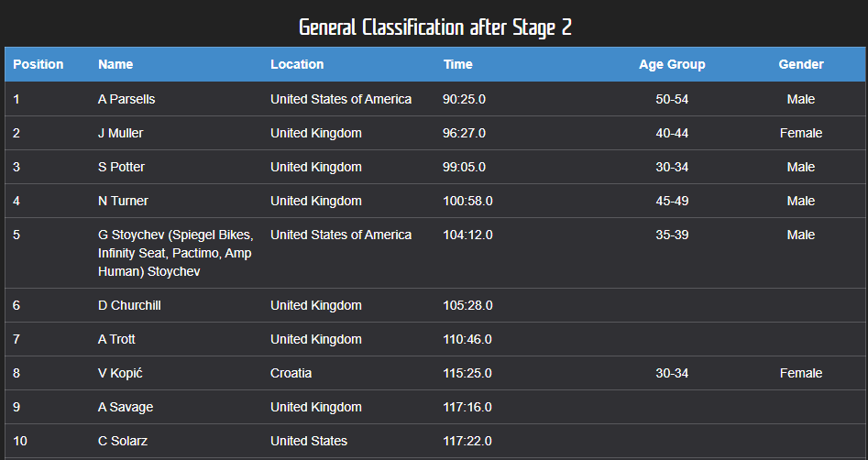Click the Croatia location cell
The width and height of the screenshot is (868, 460).
291,373
